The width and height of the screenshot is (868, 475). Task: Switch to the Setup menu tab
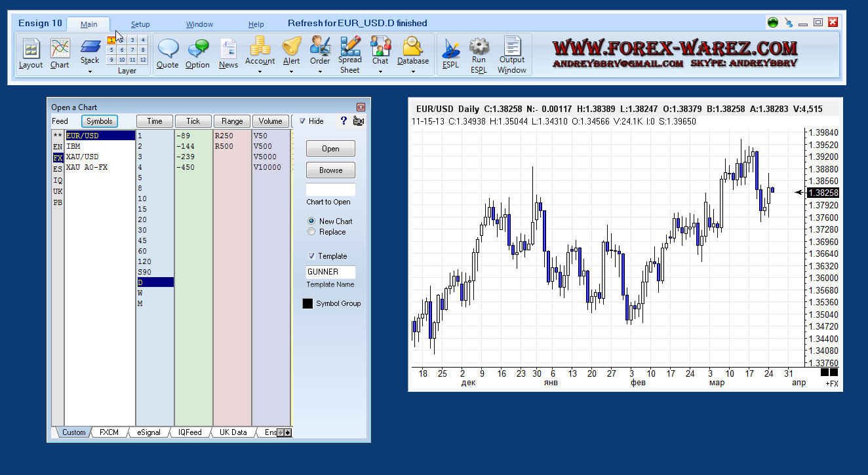tap(140, 24)
